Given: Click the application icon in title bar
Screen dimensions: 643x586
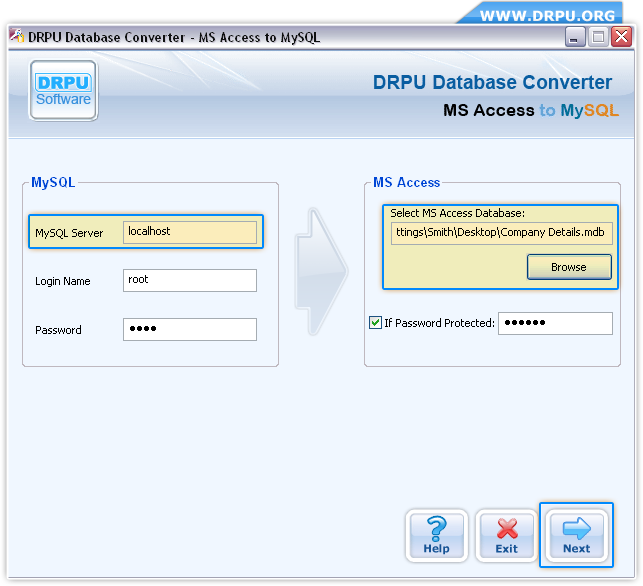Looking at the screenshot, I should click(17, 36).
